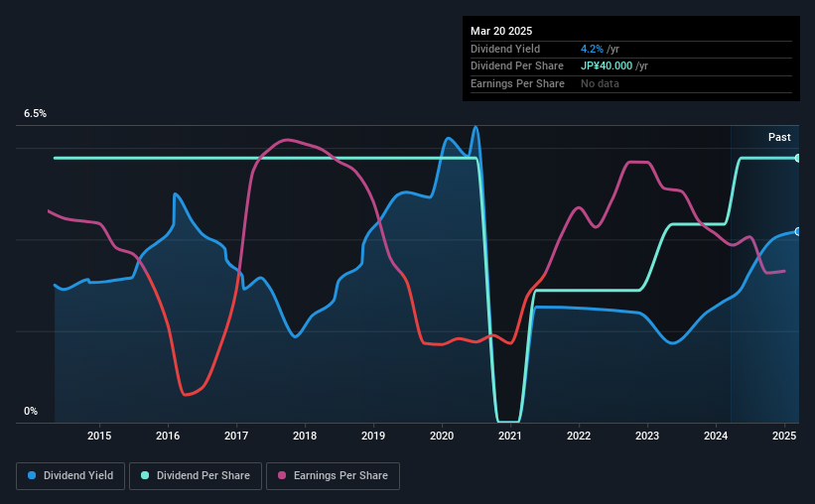Click the 2023 x-axis label

647,436
